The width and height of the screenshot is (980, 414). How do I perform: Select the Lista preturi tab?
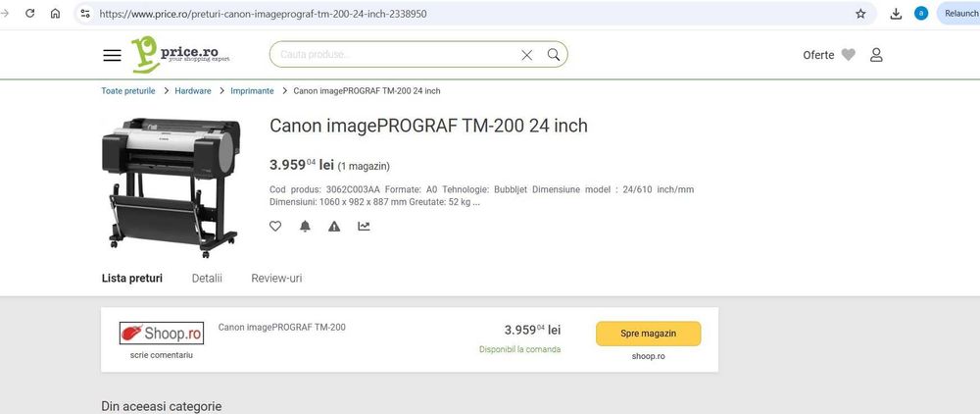(x=132, y=279)
